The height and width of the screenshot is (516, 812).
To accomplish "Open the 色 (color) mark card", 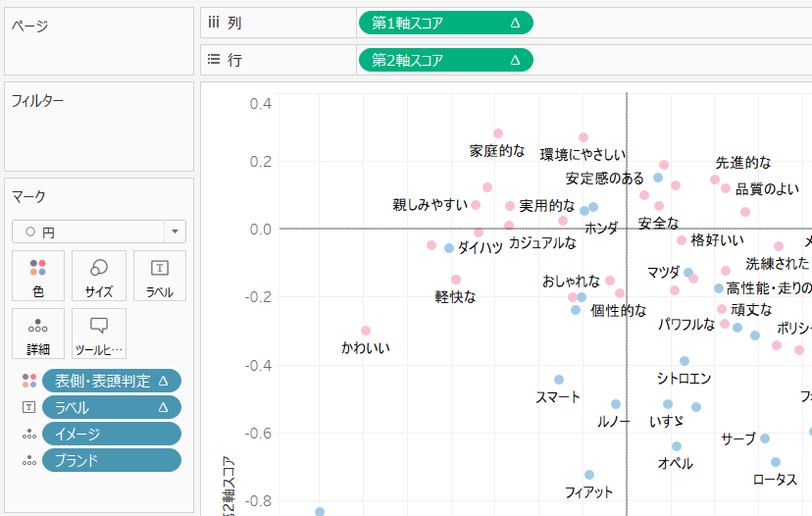I will click(38, 276).
